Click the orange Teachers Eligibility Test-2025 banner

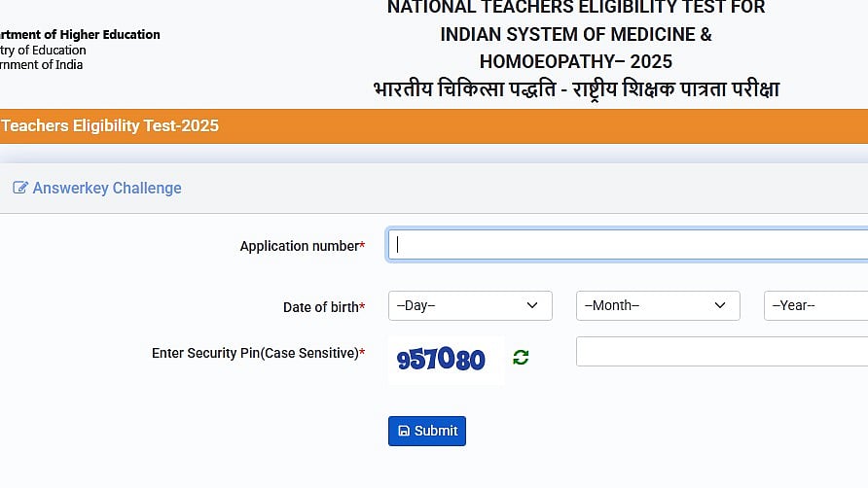[110, 126]
